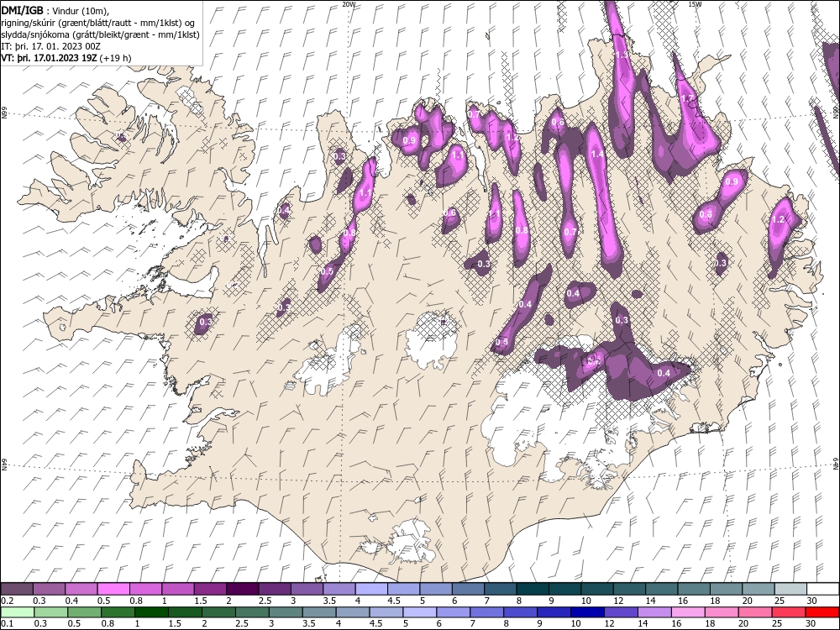Click the bottom-row dark blue swatch labeled 10
This screenshot has height=630, width=840.
(x=588, y=612)
